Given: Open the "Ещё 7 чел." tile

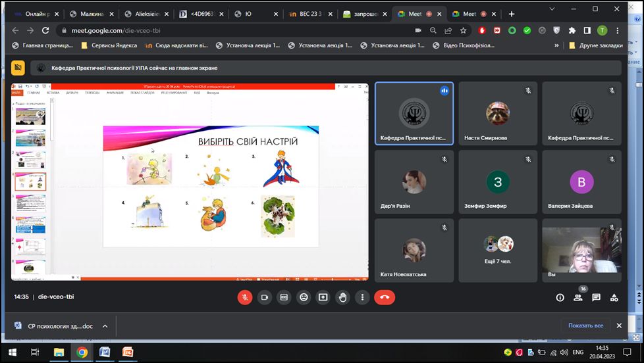Looking at the screenshot, I should (x=498, y=250).
